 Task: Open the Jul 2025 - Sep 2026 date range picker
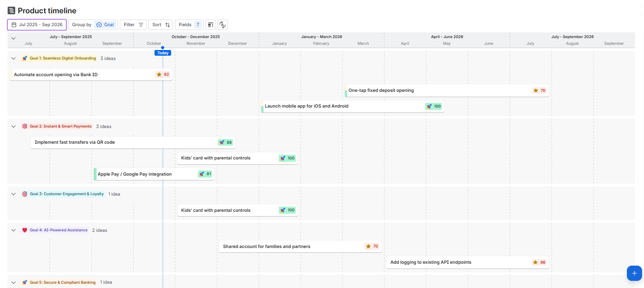coord(37,25)
